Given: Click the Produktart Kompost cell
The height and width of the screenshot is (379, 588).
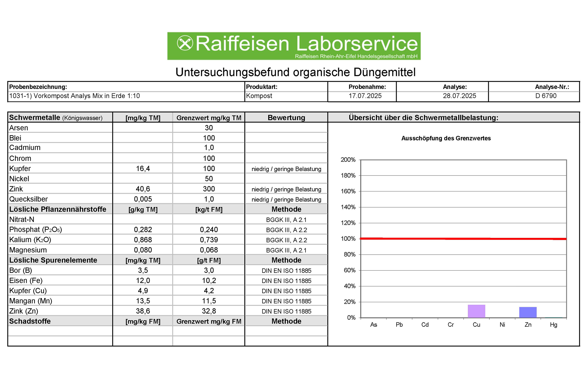Looking at the screenshot, I should pos(259,96).
